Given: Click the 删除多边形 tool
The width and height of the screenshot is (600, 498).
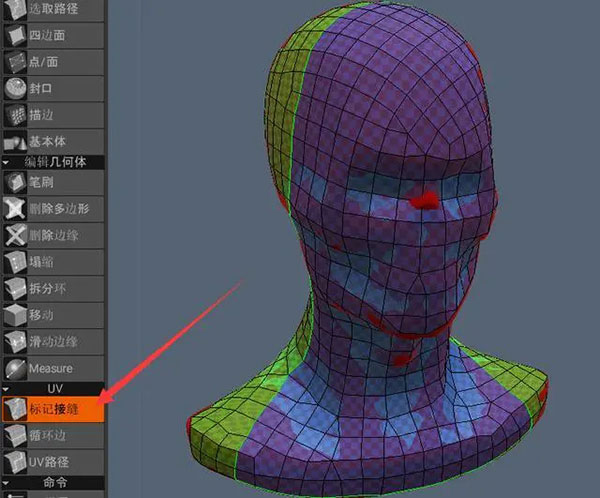Looking at the screenshot, I should (x=52, y=209).
